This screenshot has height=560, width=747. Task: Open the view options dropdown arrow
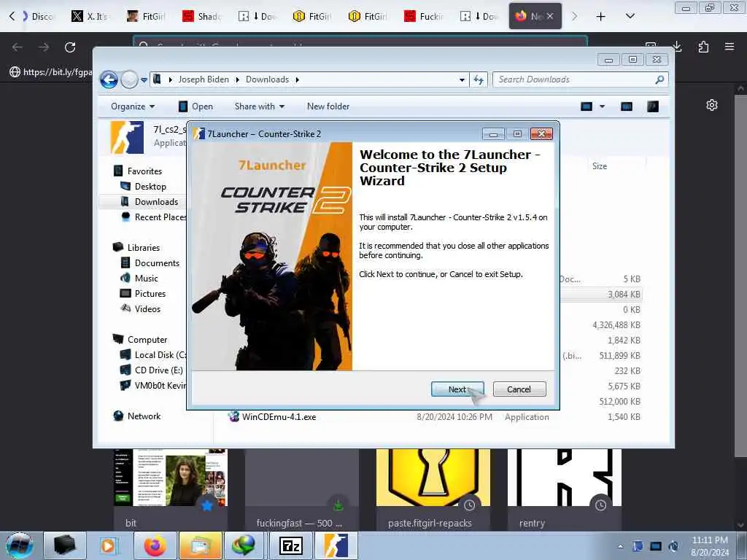(x=602, y=106)
